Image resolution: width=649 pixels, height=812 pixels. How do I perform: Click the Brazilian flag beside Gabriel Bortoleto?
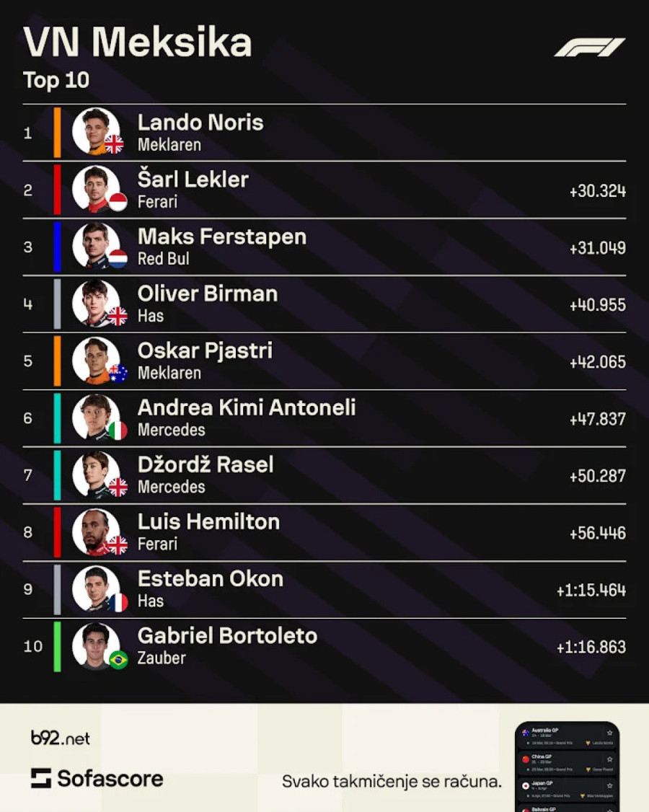coord(118,659)
